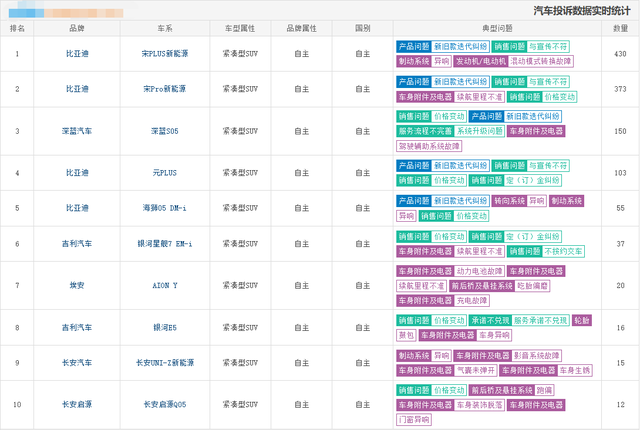This screenshot has width=640, height=430.
Task: Click the 汽车投诉数据实时统计 title
Action: coord(582,11)
